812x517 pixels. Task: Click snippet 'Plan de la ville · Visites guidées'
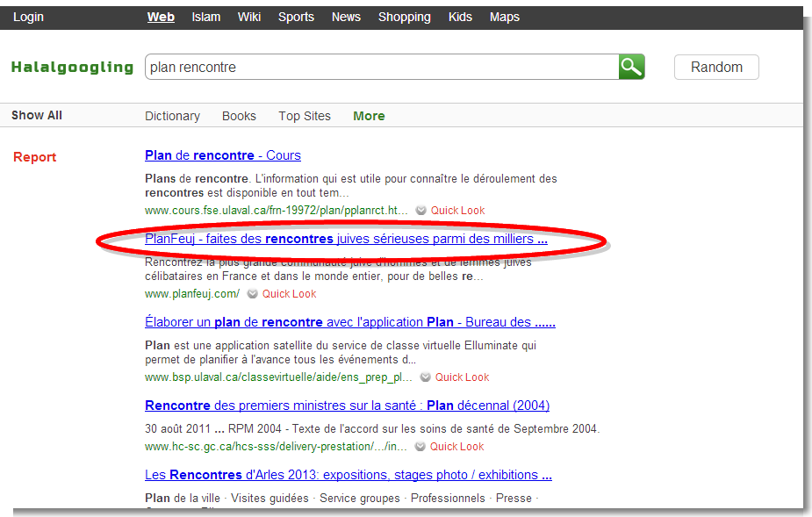point(341,499)
